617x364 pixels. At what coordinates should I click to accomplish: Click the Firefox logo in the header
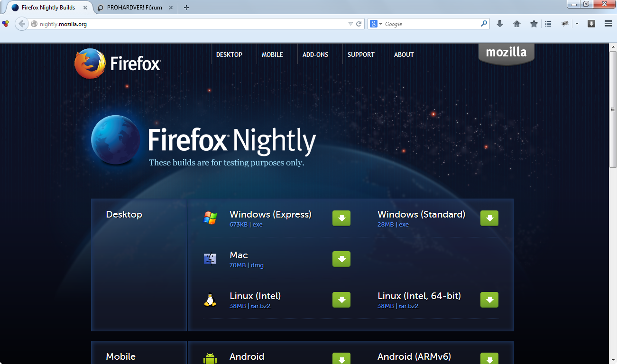pyautogui.click(x=118, y=64)
